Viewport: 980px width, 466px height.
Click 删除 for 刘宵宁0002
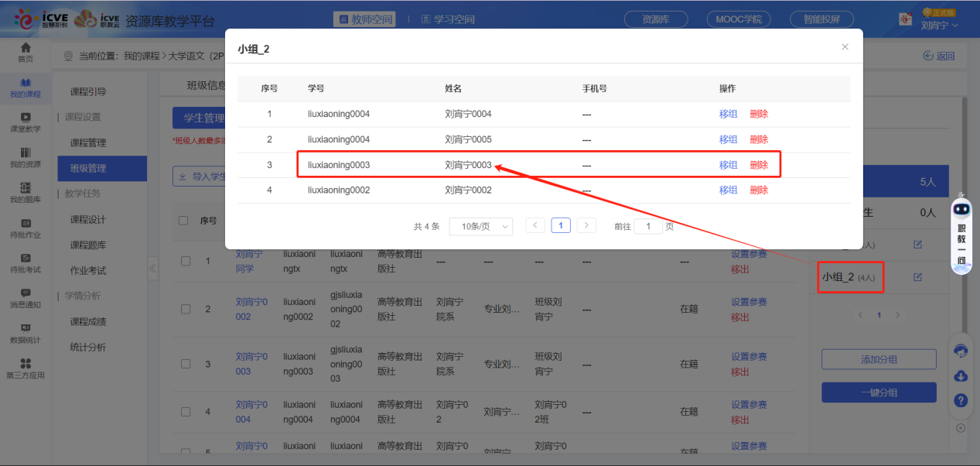pos(759,190)
